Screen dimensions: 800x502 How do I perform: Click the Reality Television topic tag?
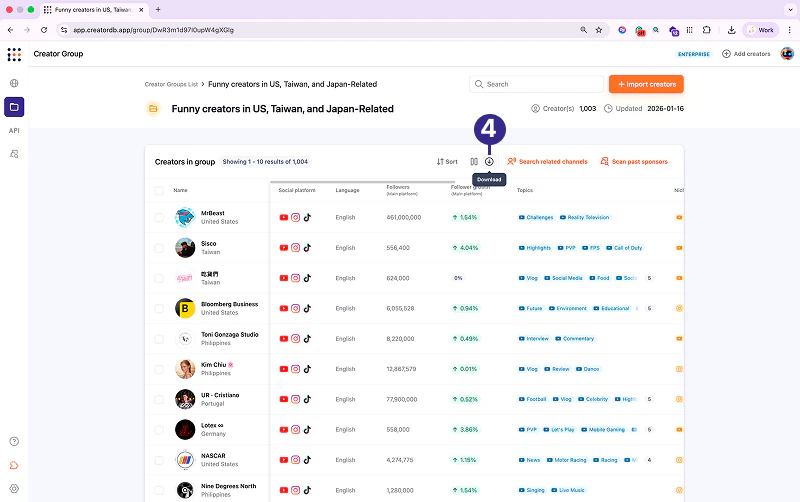point(584,217)
